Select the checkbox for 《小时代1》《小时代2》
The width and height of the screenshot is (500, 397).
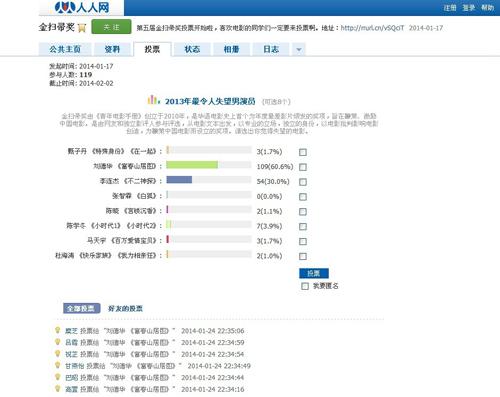(x=303, y=227)
